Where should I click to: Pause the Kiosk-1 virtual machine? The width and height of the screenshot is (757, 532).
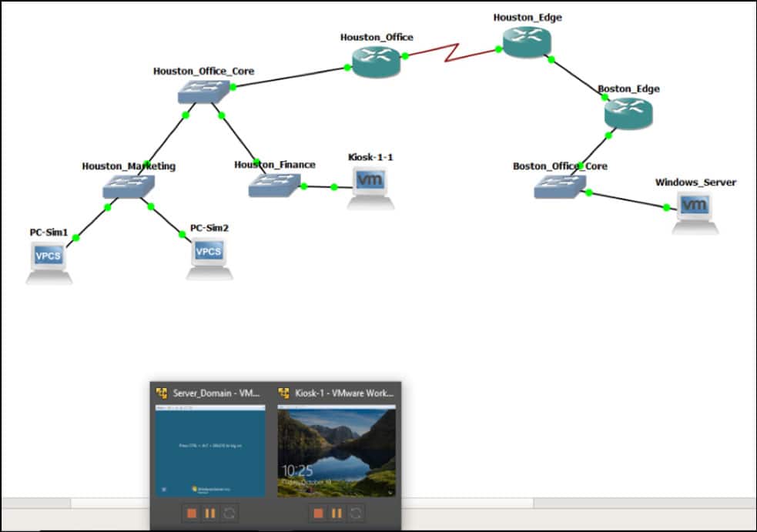click(337, 514)
